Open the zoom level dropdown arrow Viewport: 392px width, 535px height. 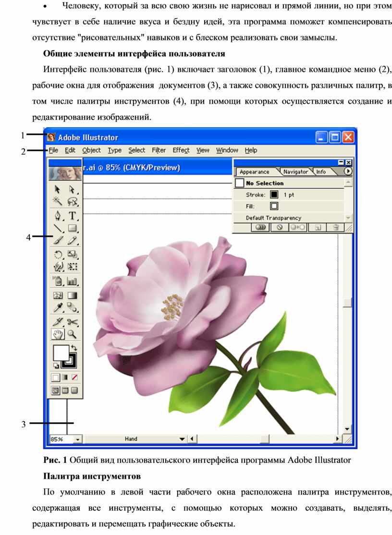[x=78, y=439]
